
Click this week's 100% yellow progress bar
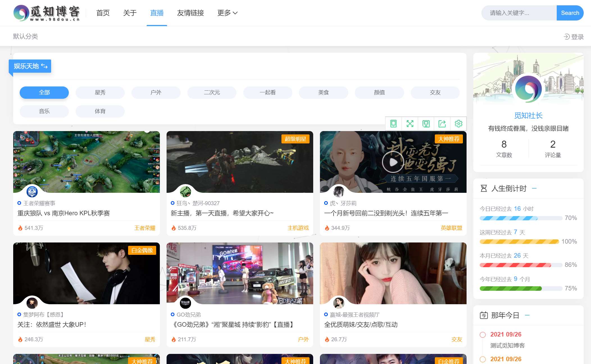[x=519, y=242]
